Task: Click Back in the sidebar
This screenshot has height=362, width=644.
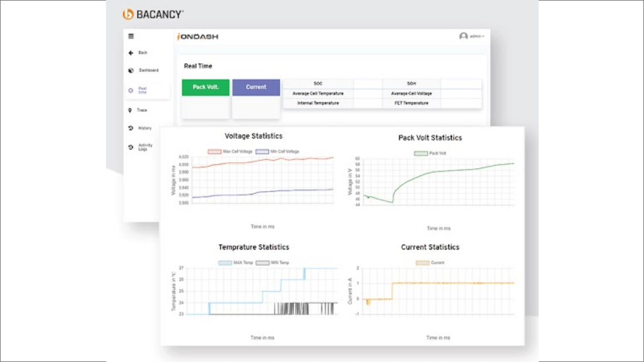Action: (143, 53)
